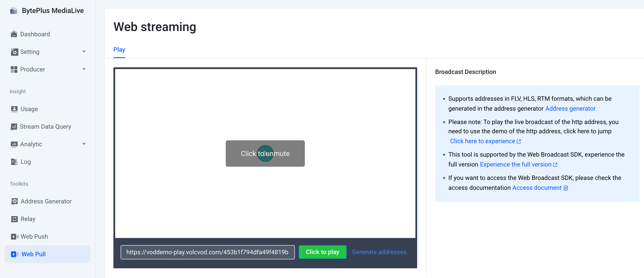The height and width of the screenshot is (278, 644).
Task: Expand the Setting menu chevron
Action: [x=84, y=51]
